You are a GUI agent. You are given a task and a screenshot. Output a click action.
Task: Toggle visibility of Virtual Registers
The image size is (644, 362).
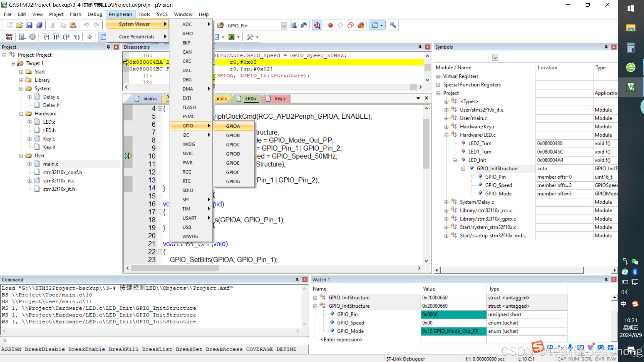(x=438, y=76)
